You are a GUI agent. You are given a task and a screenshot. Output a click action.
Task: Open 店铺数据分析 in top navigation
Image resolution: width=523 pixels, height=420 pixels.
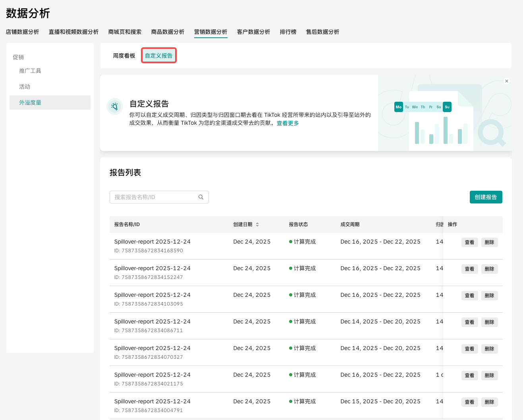(23, 32)
